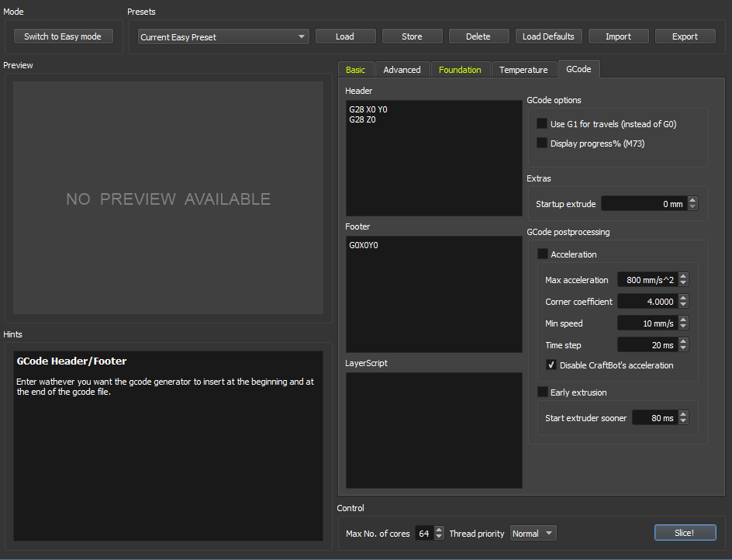The image size is (732, 560).
Task: Enable the Acceleration postprocessing checkbox
Action: pos(543,254)
